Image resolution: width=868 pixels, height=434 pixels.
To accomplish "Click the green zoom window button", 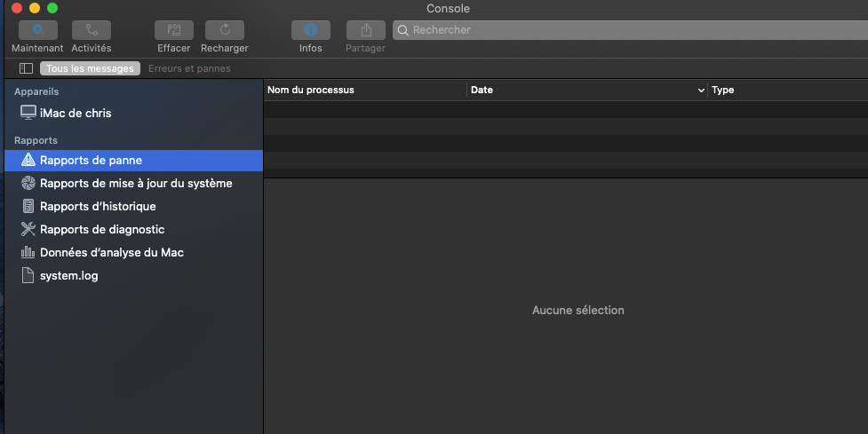I will pyautogui.click(x=52, y=8).
